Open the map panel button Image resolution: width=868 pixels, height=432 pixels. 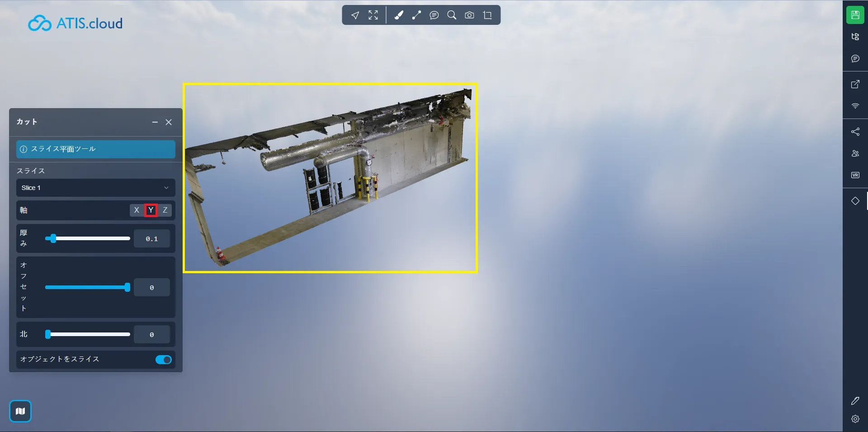[20, 411]
